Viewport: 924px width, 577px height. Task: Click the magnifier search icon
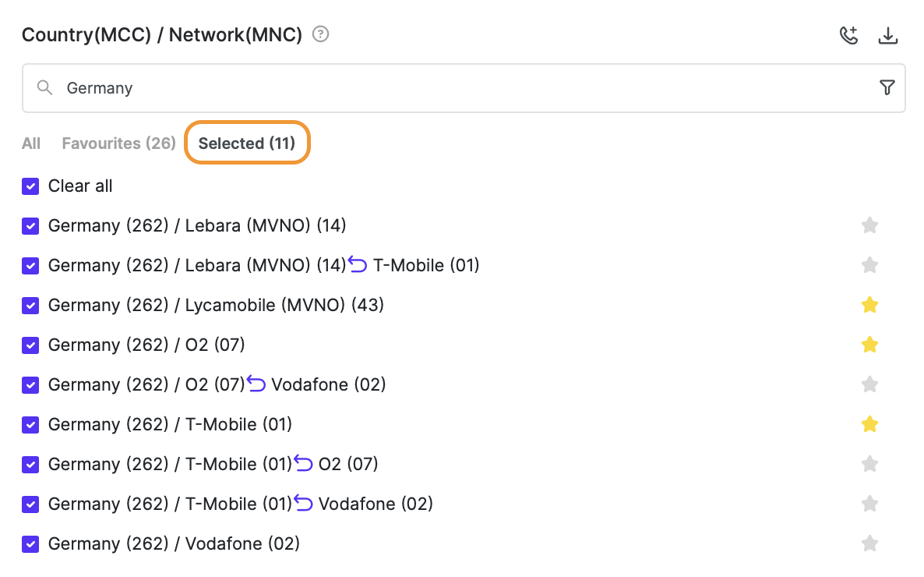45,87
